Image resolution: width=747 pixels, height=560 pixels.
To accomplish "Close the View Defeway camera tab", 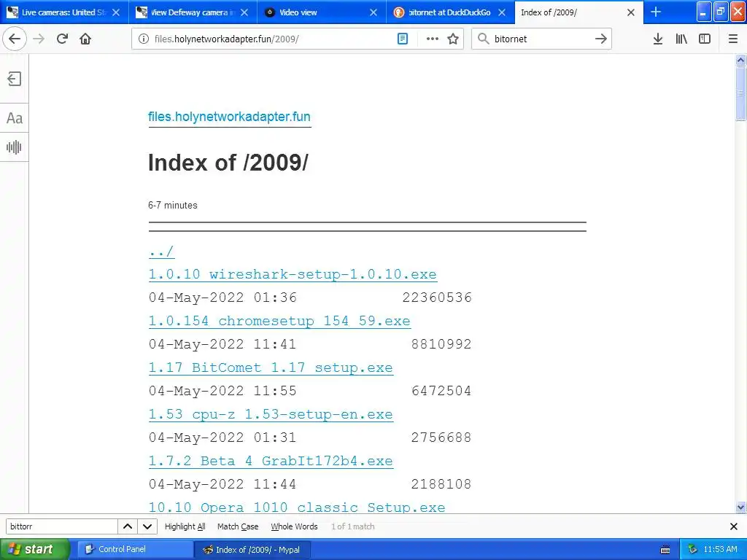I will tap(244, 12).
